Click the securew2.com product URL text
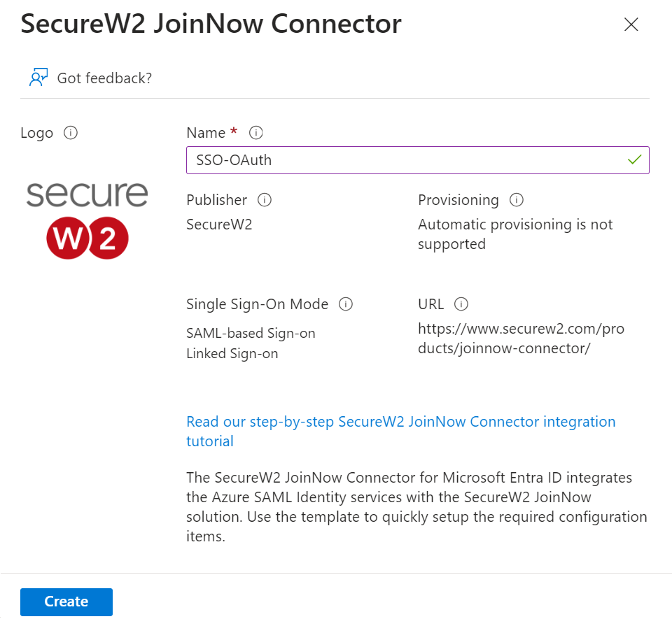Screen dimensions: 672x626 pyautogui.click(x=521, y=339)
